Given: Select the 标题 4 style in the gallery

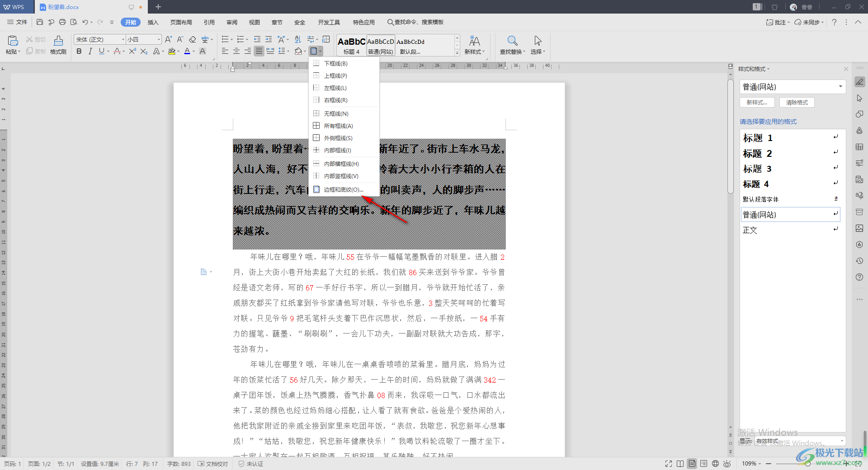Looking at the screenshot, I should (x=351, y=45).
